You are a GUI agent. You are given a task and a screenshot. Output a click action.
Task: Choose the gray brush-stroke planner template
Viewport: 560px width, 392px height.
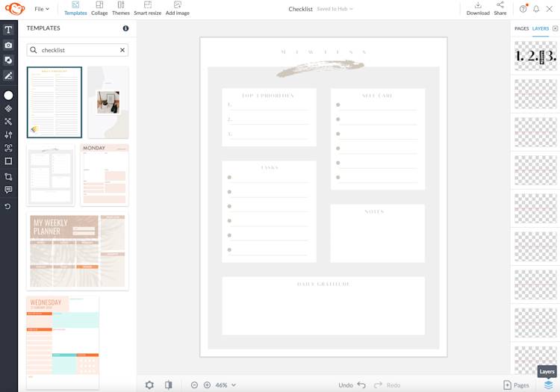click(x=50, y=175)
